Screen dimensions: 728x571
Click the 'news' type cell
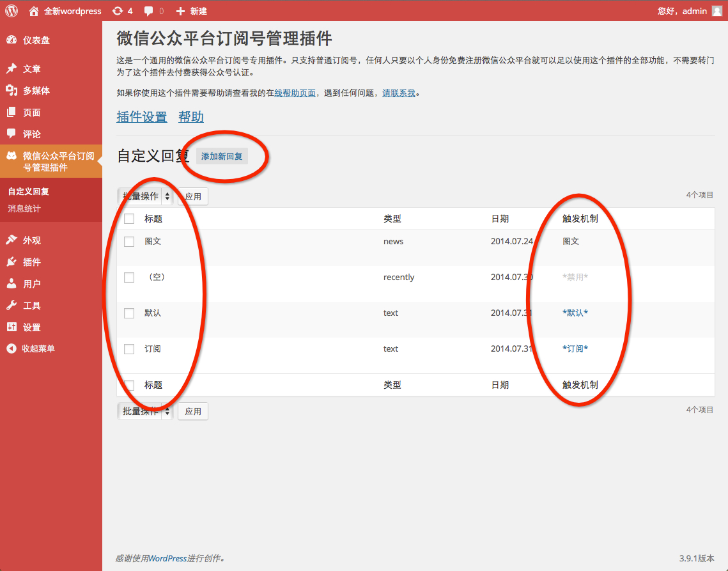pyautogui.click(x=393, y=242)
